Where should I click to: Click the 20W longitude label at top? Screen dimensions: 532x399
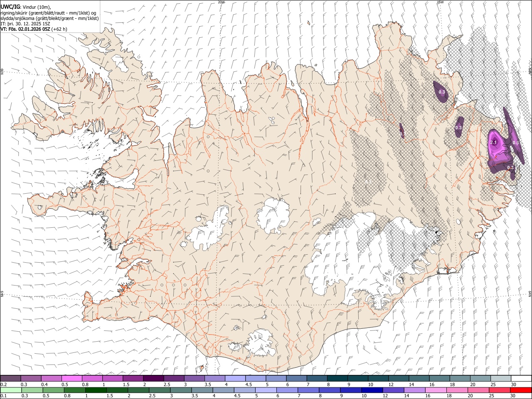pos(222,2)
